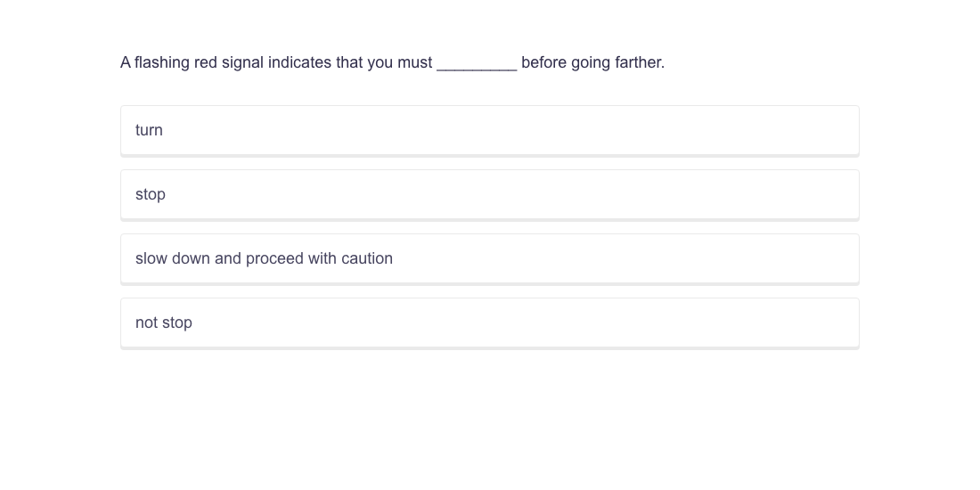Click the word 'caution' in third option
This screenshot has width=980, height=490.
point(367,258)
